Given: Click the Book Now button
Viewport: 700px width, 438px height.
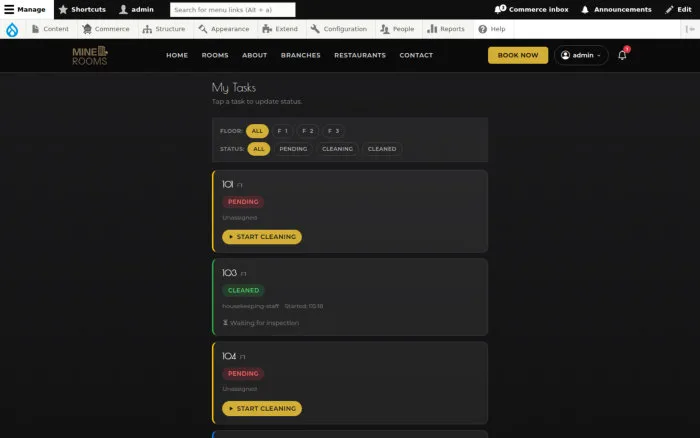Looking at the screenshot, I should 518,55.
